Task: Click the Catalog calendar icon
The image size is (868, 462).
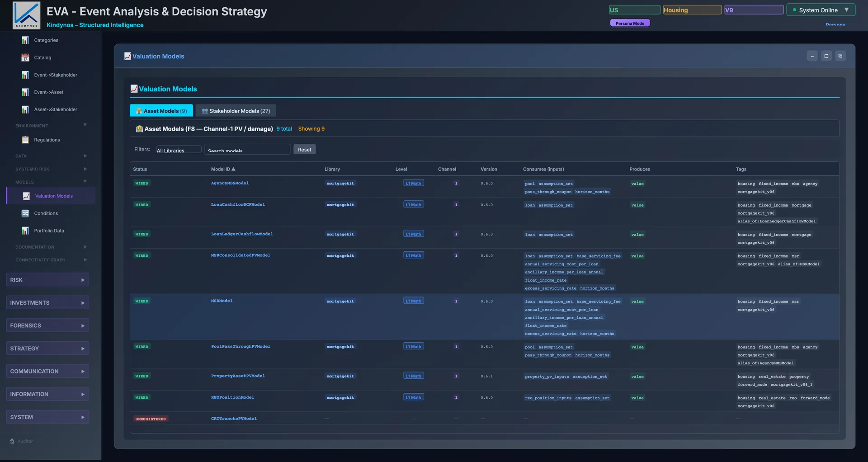Action: 25,57
